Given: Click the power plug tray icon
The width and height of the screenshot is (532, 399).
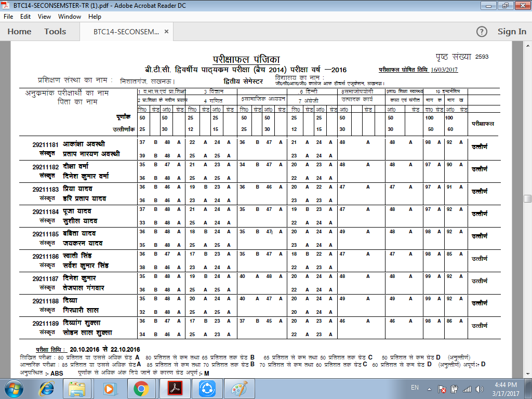Looking at the screenshot, I should click(x=454, y=389).
